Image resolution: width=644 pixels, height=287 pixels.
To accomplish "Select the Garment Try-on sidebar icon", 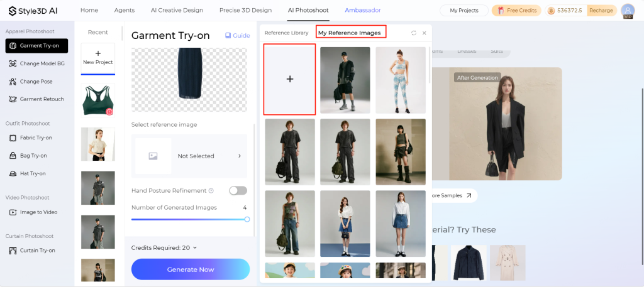I will 13,46.
